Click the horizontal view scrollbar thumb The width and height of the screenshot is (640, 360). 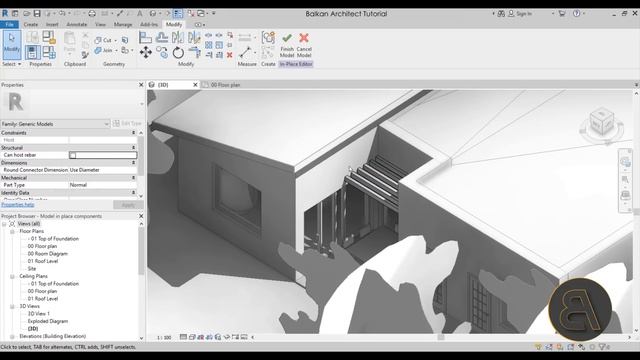[441, 337]
